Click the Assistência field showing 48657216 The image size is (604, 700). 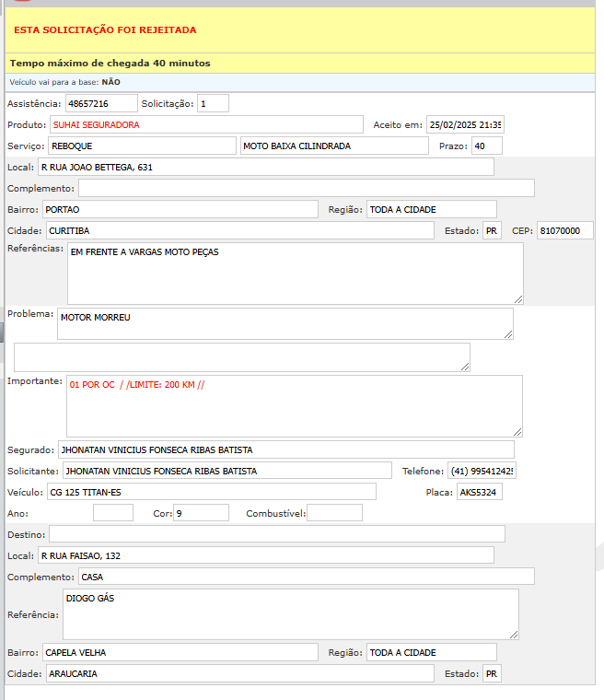[x=100, y=103]
